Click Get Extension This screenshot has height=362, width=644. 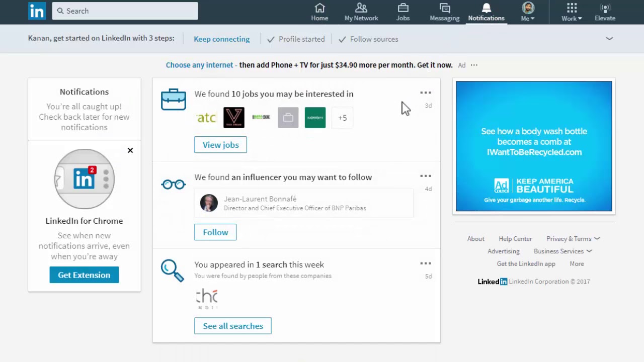click(84, 275)
